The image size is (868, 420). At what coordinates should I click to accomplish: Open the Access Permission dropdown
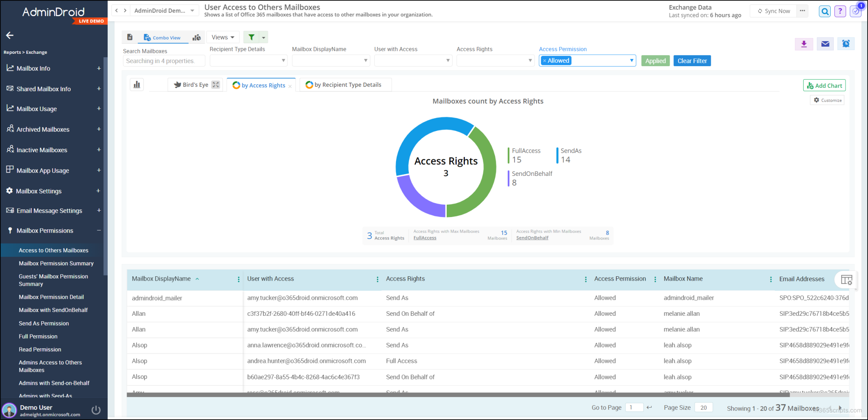pos(631,60)
